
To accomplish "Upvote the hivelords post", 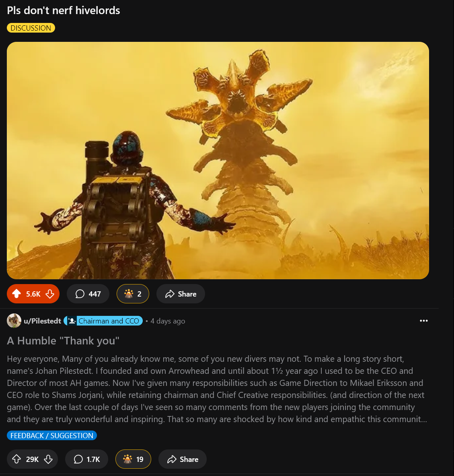I will (16, 294).
